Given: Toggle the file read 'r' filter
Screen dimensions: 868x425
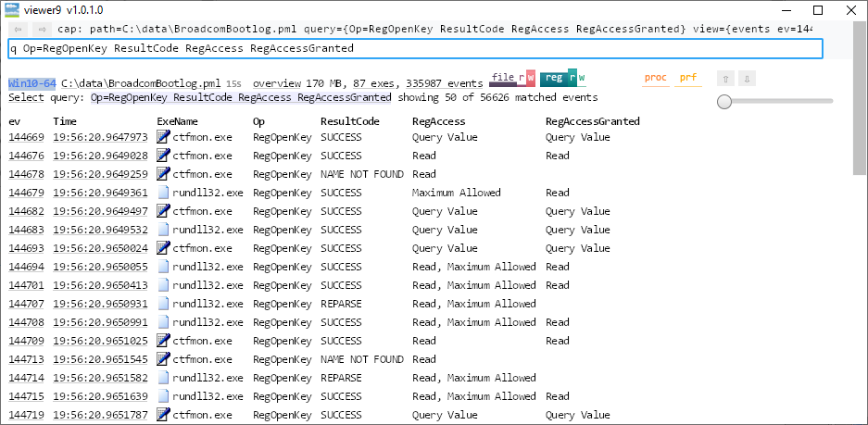Looking at the screenshot, I should pyautogui.click(x=521, y=79).
